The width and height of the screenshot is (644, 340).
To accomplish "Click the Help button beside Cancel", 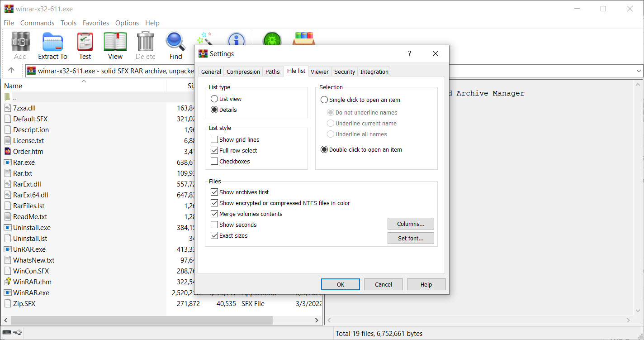I will pyautogui.click(x=426, y=284).
